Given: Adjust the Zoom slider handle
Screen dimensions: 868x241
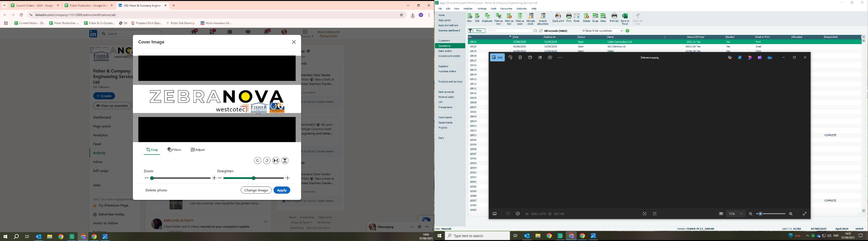Looking at the screenshot, I should pyautogui.click(x=152, y=178).
